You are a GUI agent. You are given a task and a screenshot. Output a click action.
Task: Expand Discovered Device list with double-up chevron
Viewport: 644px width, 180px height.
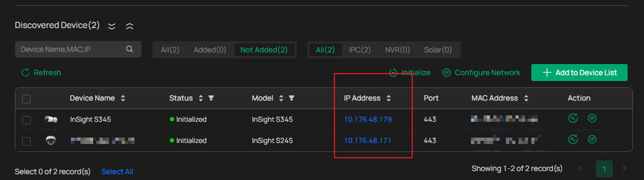[130, 26]
